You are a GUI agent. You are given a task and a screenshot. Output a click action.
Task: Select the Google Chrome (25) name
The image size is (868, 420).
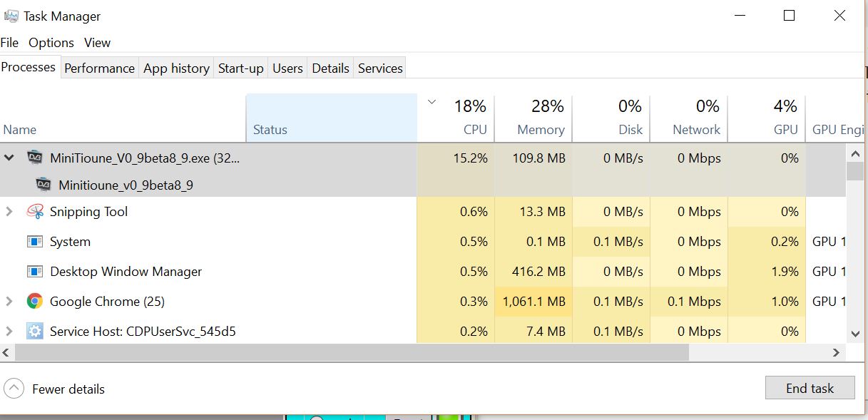(107, 302)
